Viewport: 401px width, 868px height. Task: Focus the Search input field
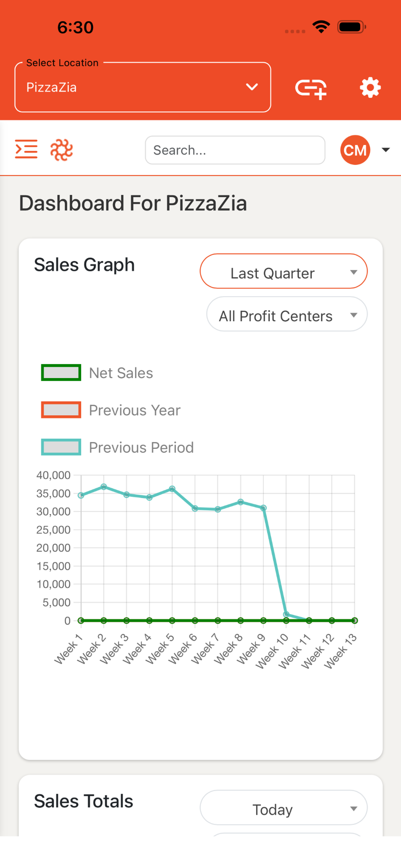coord(235,150)
